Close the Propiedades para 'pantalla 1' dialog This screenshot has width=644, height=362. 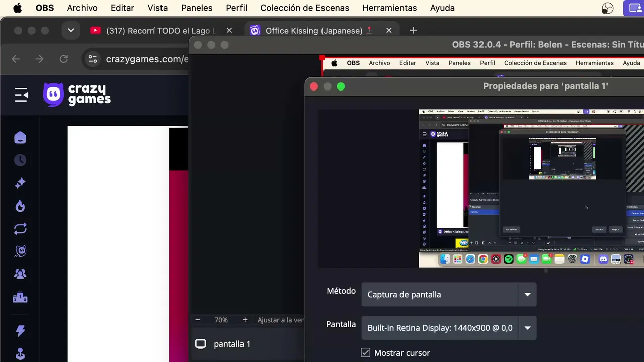(x=314, y=86)
